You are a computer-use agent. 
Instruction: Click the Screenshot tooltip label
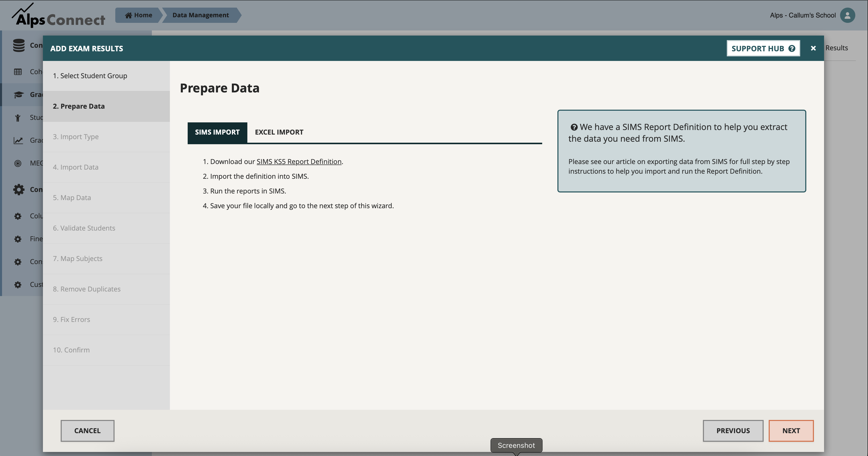[x=516, y=445]
